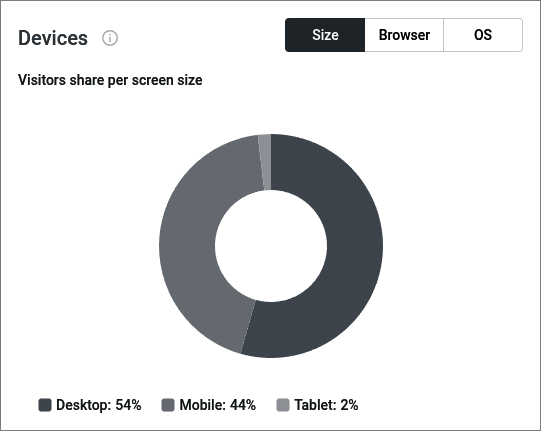Click the word Desktop in the legend
The image size is (541, 431).
(x=83, y=405)
